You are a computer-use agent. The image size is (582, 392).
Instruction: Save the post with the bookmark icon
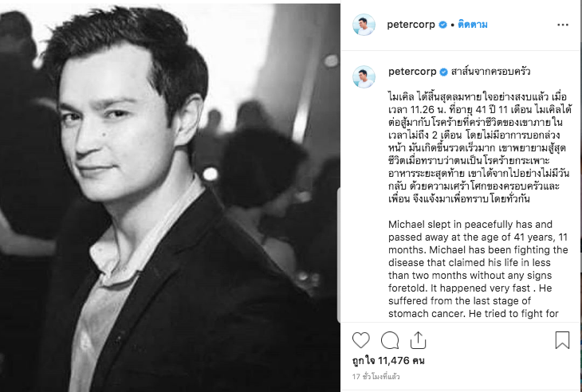pyautogui.click(x=562, y=340)
